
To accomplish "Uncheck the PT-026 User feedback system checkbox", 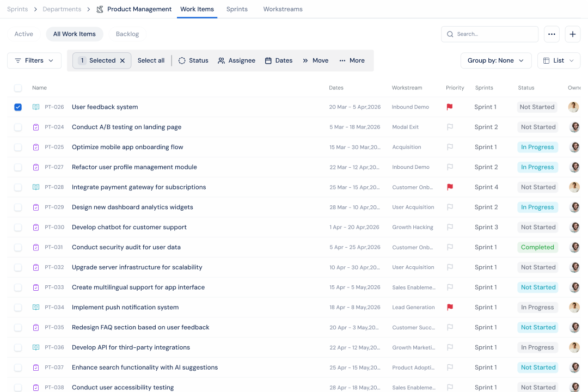I will [18, 107].
